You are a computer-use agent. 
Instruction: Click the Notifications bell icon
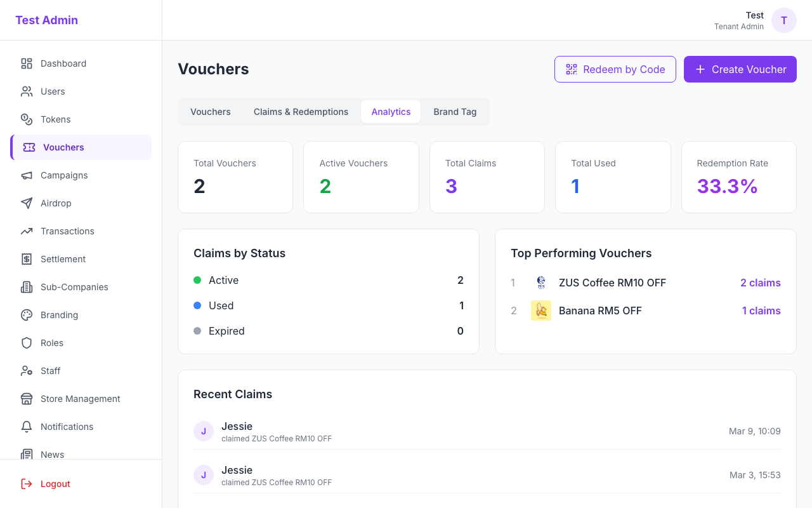click(x=26, y=427)
